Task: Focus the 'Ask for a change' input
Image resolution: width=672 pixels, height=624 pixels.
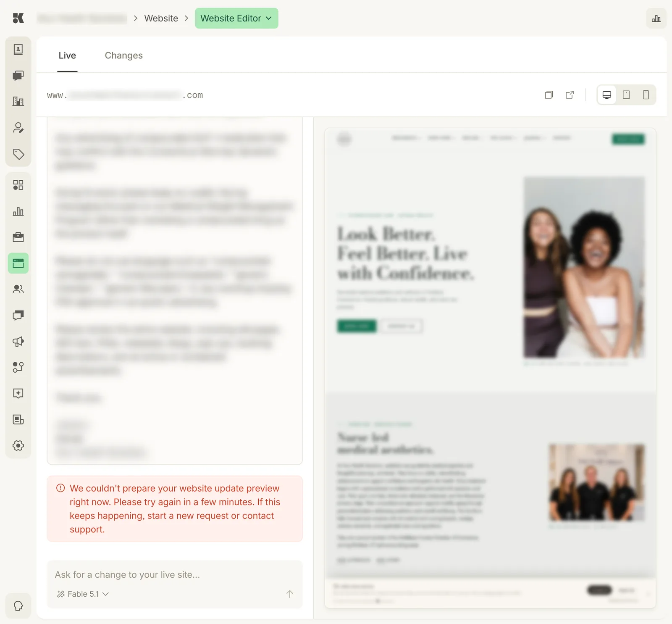Action: coord(175,574)
